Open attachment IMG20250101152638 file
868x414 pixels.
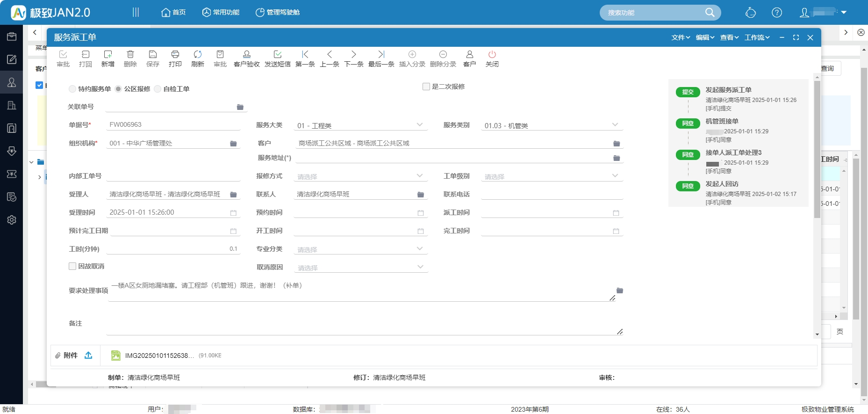(159, 356)
